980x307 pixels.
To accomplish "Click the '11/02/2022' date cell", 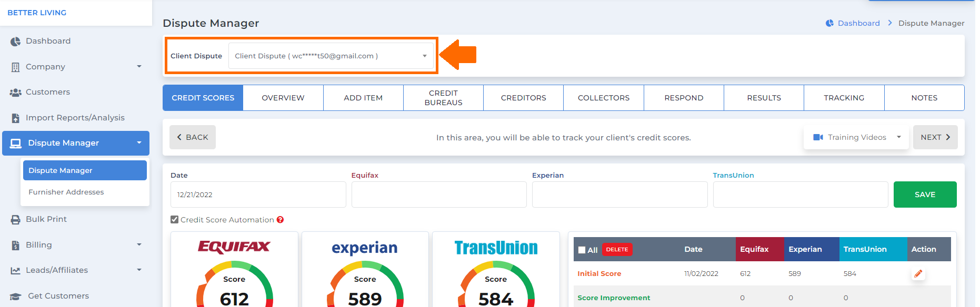I will click(x=701, y=274).
